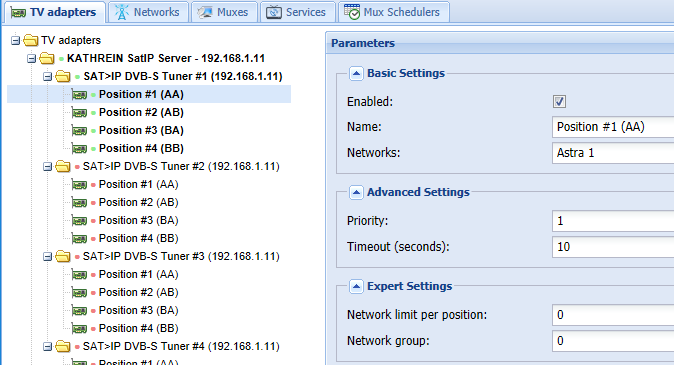674x365 pixels.
Task: Click adapter card icon of Tuner #2 Position #3 (BA)
Action: point(80,221)
